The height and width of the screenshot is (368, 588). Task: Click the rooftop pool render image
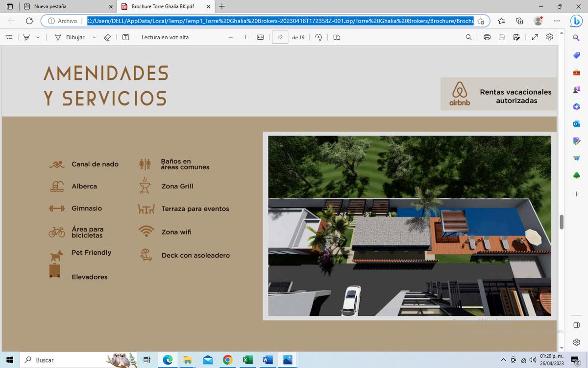coord(410,226)
